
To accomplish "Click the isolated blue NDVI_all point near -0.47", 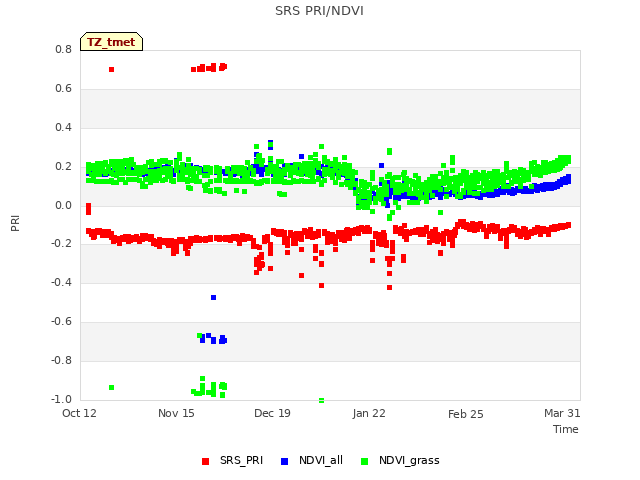I will coord(213,298).
